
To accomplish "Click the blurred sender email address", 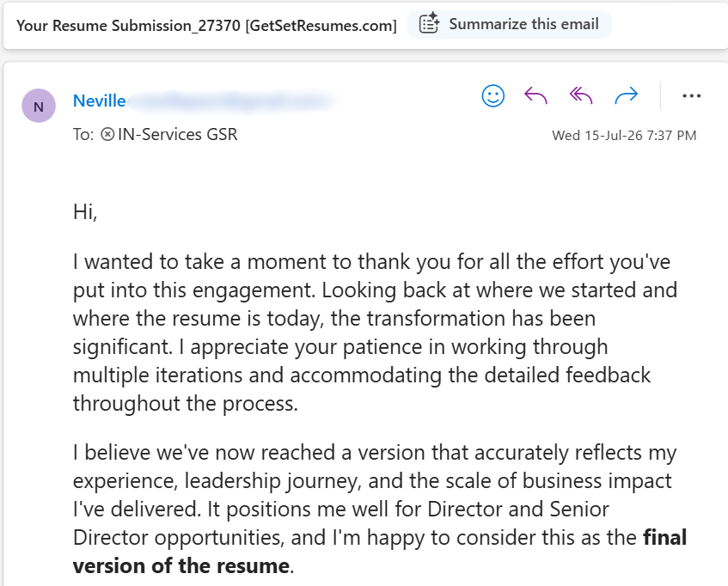I will (x=231, y=101).
